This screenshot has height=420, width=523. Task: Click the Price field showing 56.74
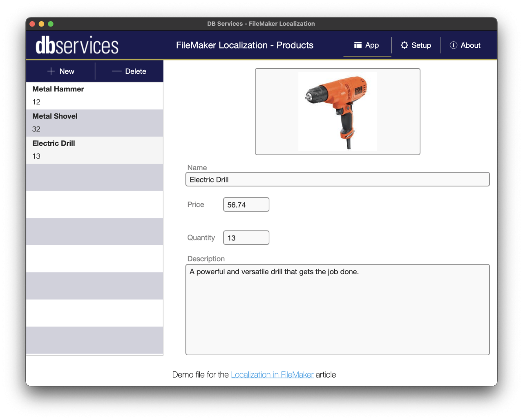coord(246,204)
